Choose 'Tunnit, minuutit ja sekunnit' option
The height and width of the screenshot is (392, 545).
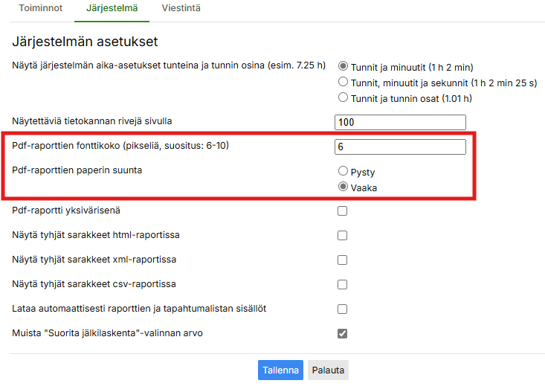(344, 82)
